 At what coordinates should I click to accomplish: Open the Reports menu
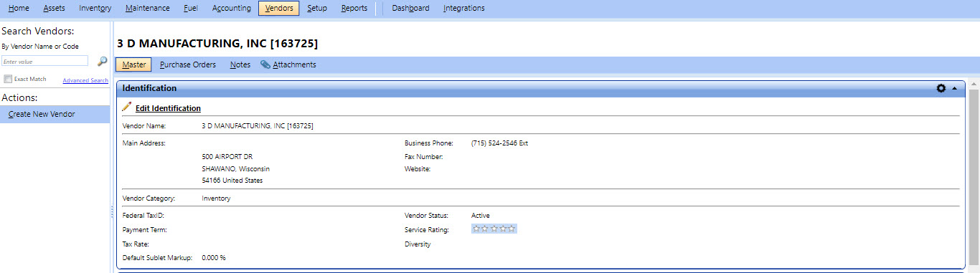click(x=354, y=9)
